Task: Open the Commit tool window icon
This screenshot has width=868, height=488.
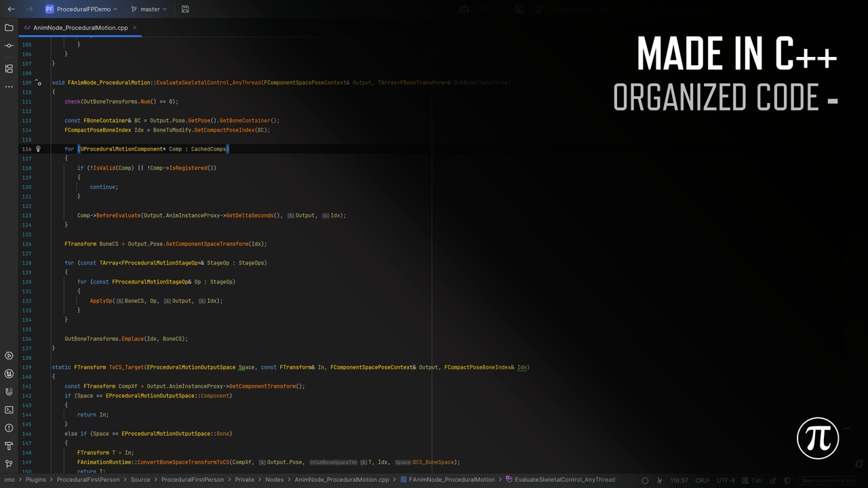Action: pos(9,45)
